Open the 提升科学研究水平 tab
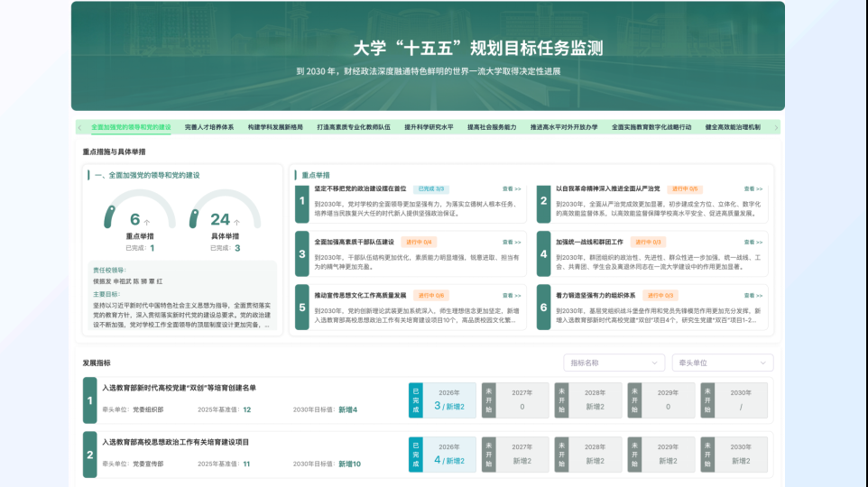Viewport: 868px width, 487px height. (429, 127)
